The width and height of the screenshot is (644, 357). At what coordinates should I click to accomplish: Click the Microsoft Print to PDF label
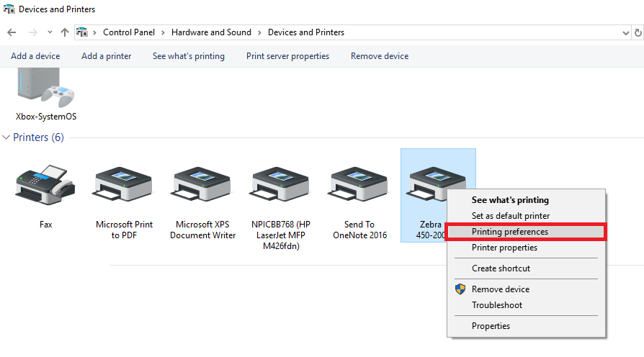[x=124, y=230]
